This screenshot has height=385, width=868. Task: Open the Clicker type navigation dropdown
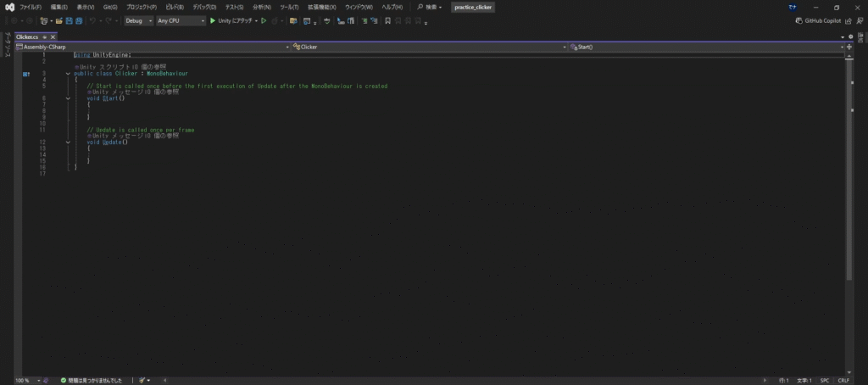point(430,47)
